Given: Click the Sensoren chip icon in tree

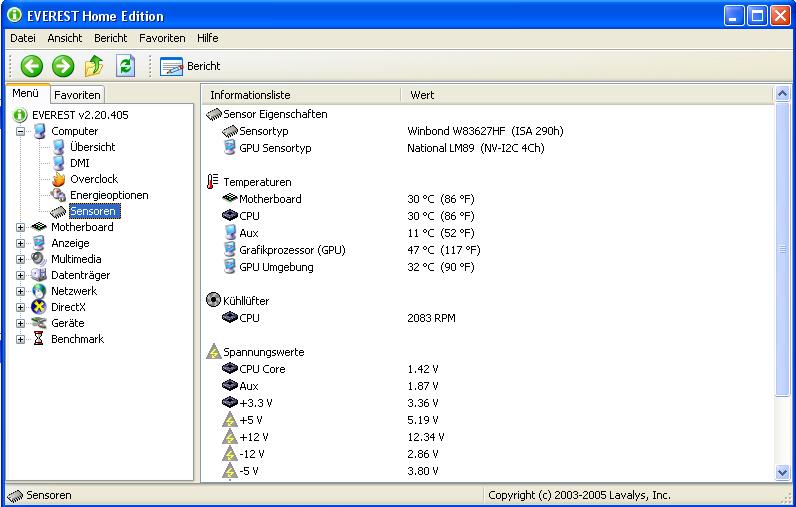Looking at the screenshot, I should click(58, 211).
